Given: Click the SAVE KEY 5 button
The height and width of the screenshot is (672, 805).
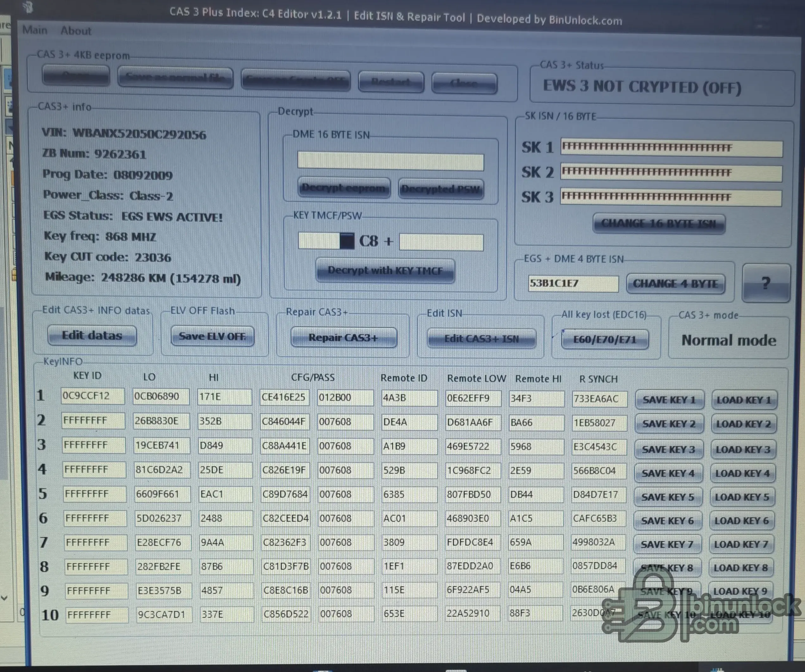Looking at the screenshot, I should click(668, 497).
